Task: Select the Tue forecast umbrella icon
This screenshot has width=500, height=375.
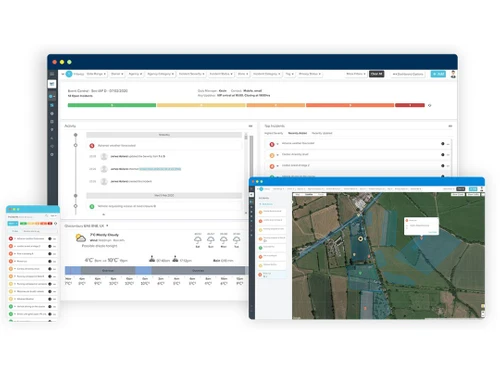Action: (236, 240)
